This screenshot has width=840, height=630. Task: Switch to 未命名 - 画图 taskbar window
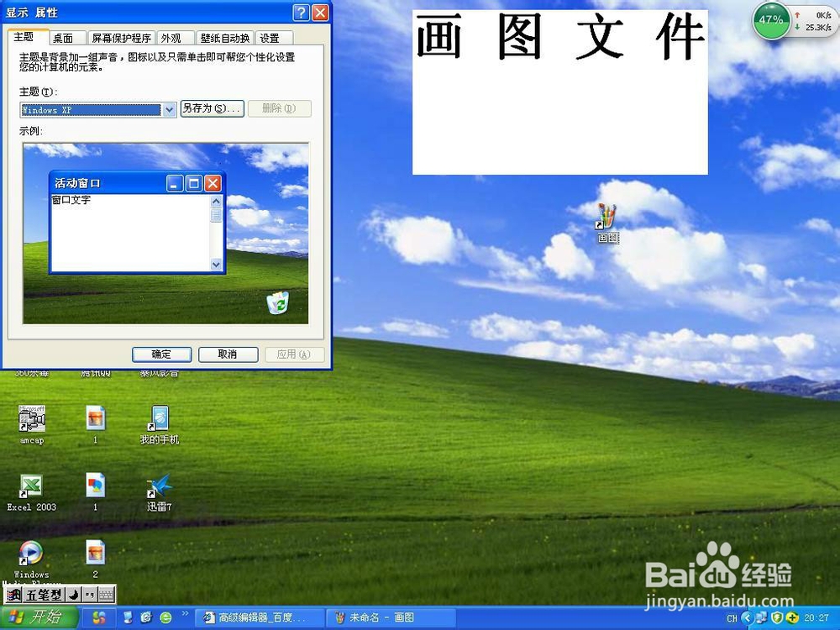coord(391,617)
